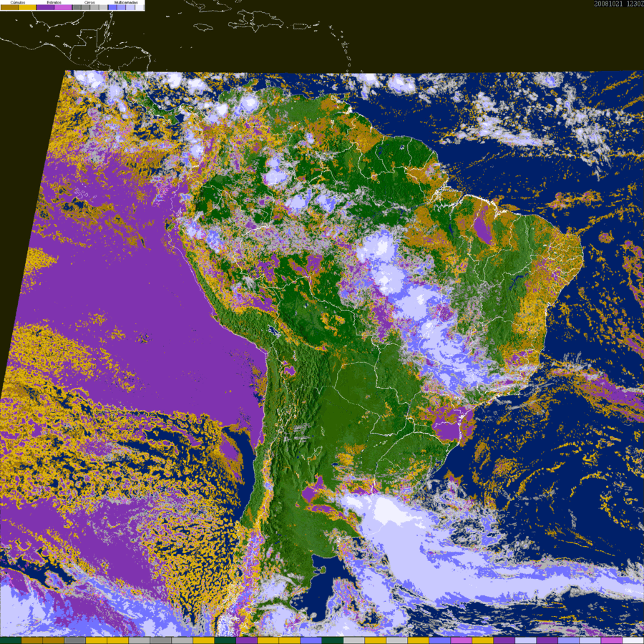
Task: Click the dark brown Cúmulos legend swatch
Action: (9, 7)
